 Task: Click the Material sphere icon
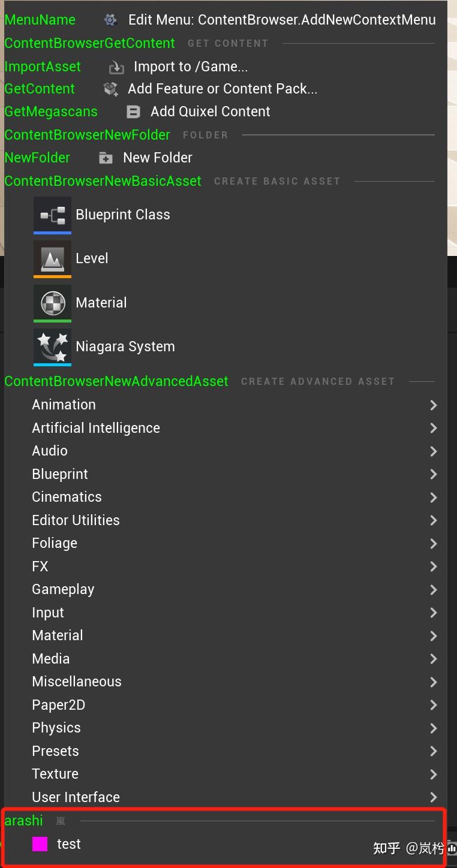[x=52, y=303]
